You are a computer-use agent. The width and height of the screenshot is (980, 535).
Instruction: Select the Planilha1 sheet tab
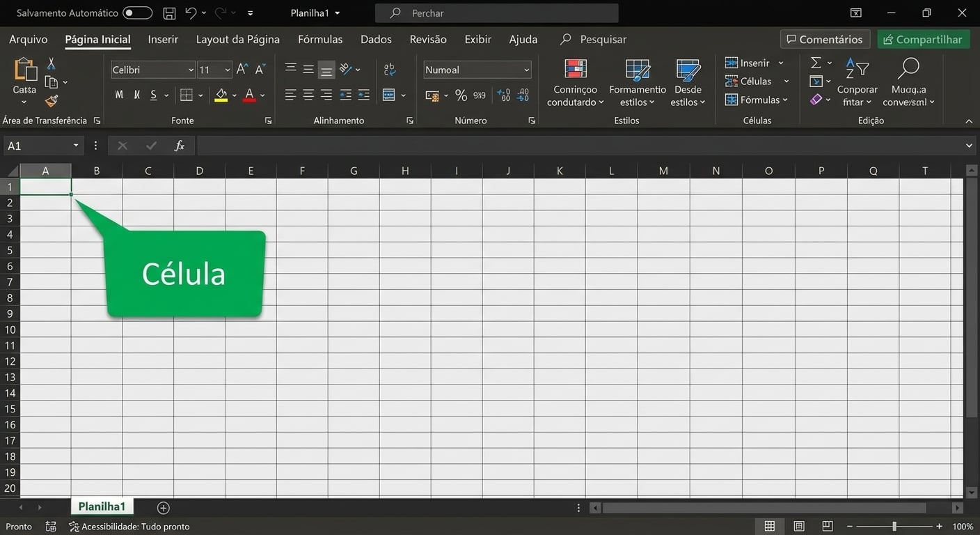102,506
